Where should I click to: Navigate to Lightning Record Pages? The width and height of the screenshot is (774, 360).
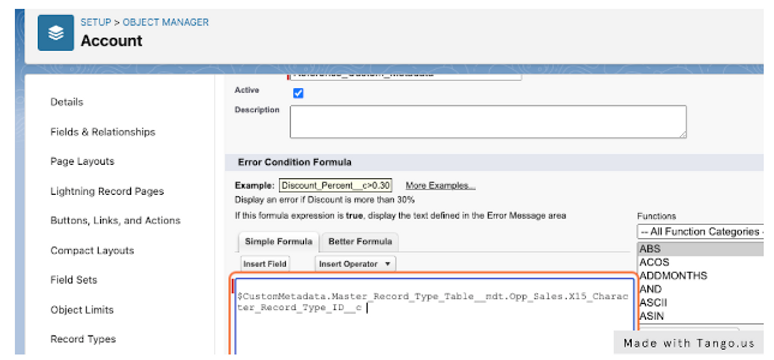tap(107, 191)
